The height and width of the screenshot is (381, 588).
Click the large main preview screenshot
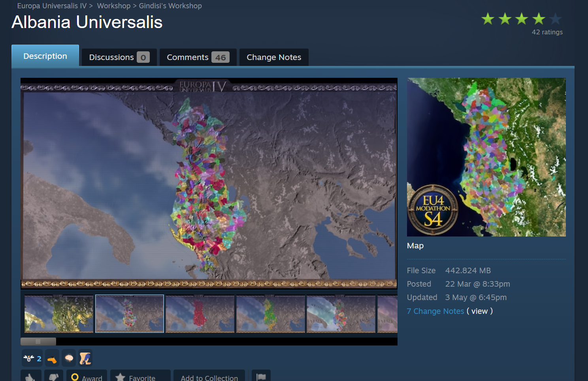(209, 183)
